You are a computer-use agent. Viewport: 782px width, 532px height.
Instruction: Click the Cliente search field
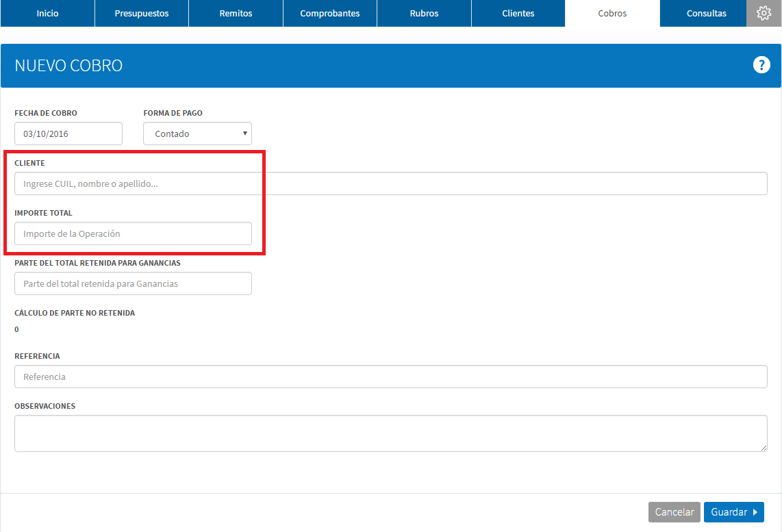click(391, 183)
